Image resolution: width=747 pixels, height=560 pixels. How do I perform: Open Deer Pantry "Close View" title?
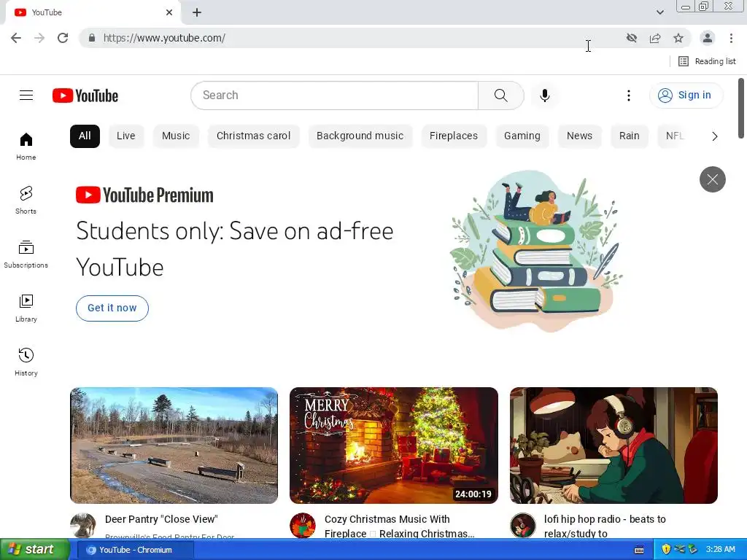point(161,519)
